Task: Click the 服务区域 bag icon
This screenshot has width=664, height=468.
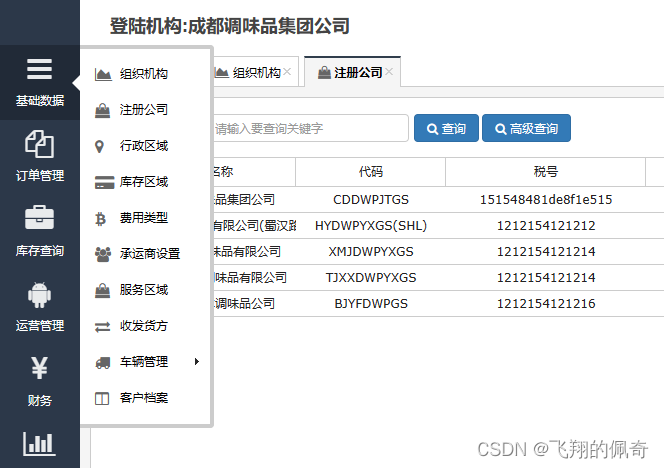Action: pos(102,290)
